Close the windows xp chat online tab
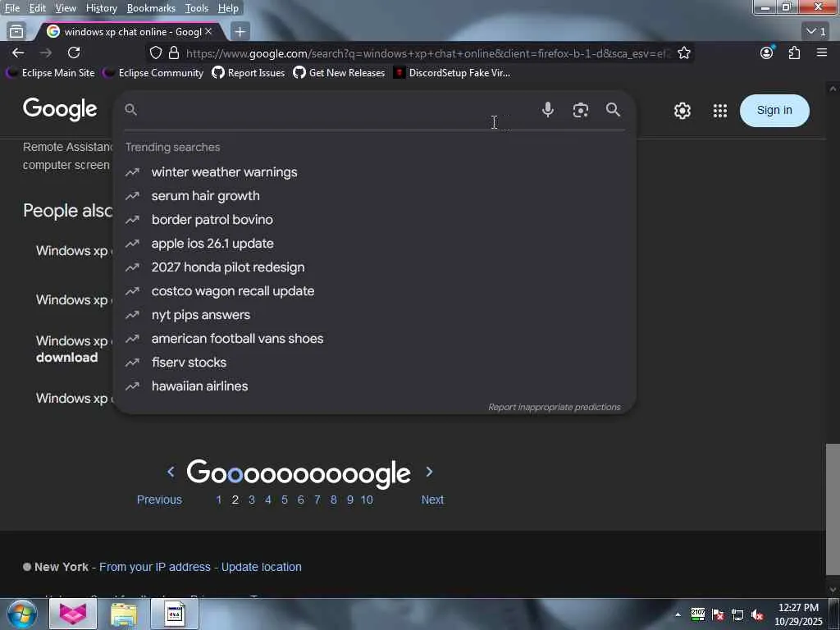840x630 pixels. (x=208, y=32)
